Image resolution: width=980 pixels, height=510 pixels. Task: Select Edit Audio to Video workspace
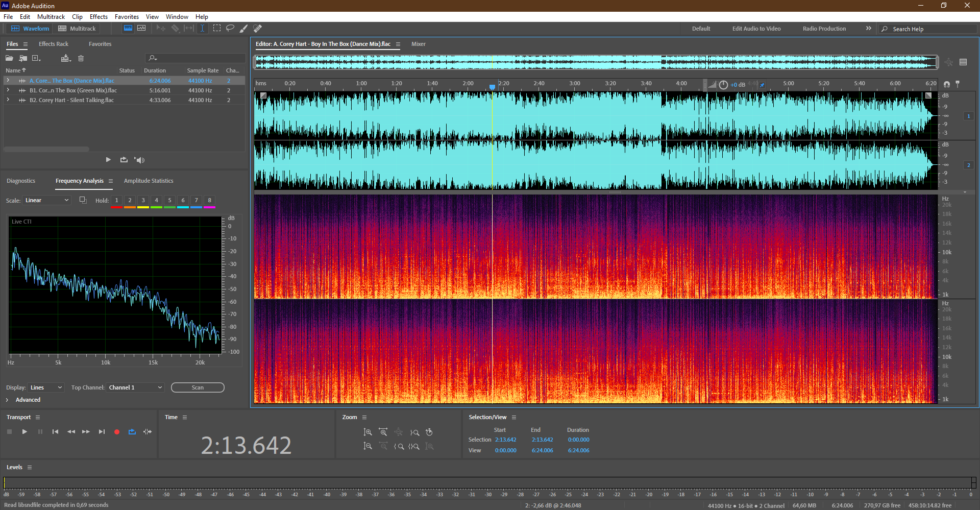click(x=756, y=29)
